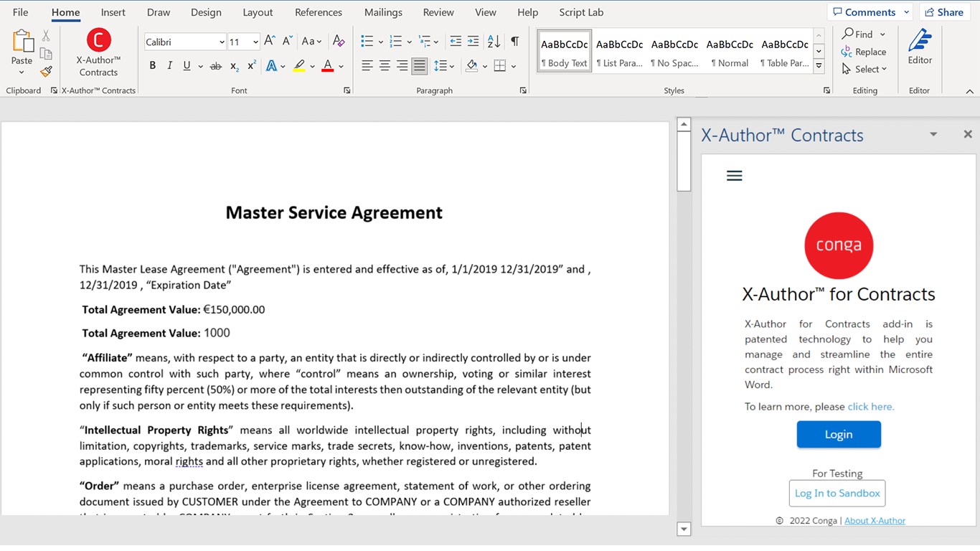Open the X-Author Contracts ribbon button
980x551 pixels.
point(98,52)
